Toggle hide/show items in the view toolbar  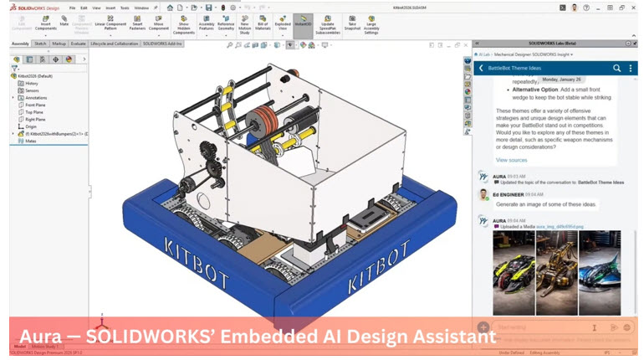290,45
